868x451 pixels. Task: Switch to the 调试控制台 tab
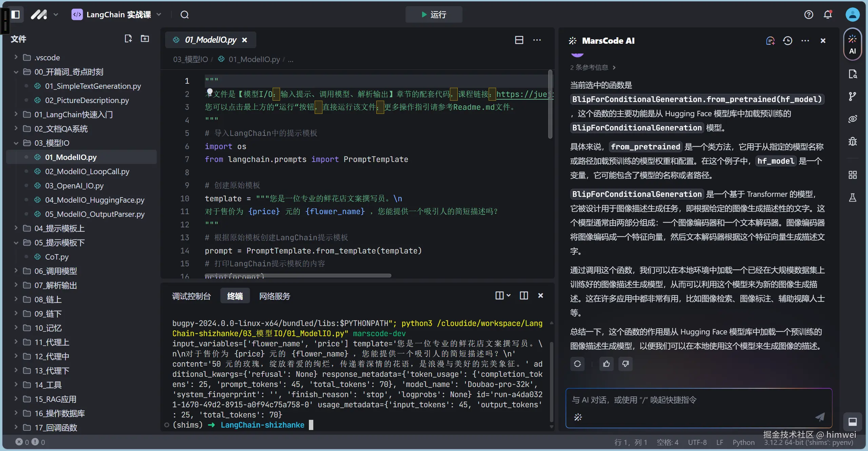pyautogui.click(x=191, y=296)
